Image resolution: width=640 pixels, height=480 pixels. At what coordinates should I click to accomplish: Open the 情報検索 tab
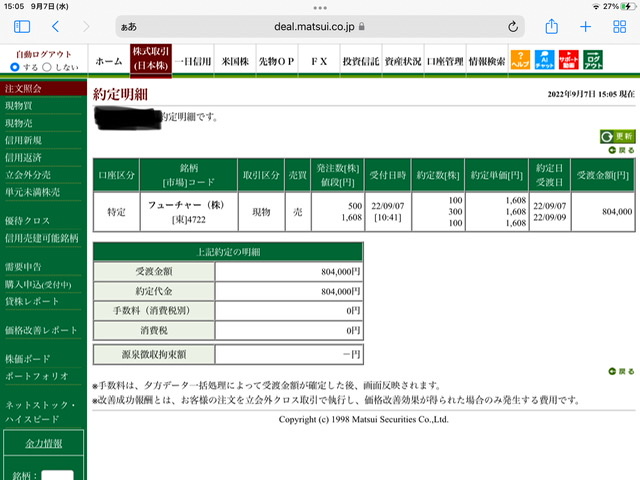click(487, 61)
